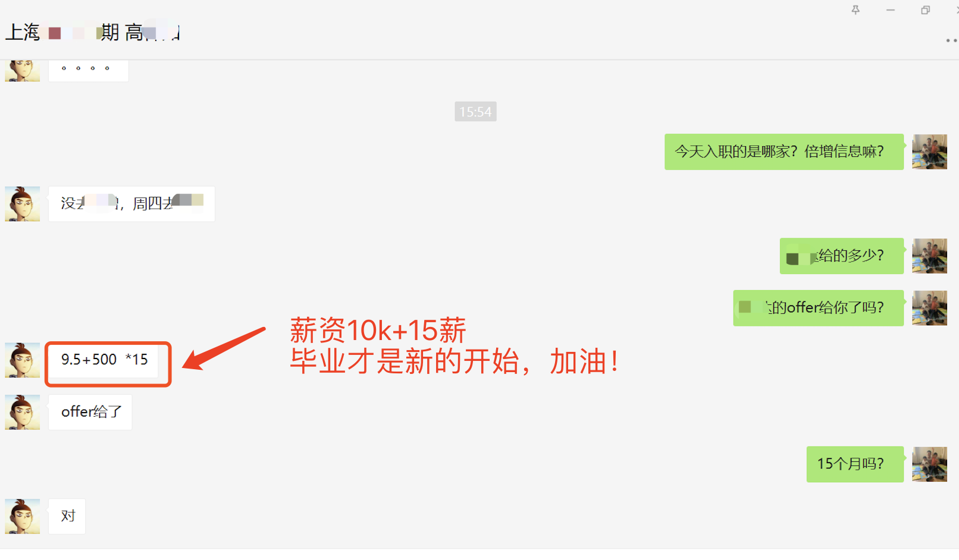Open contact avatar beside 'offer给了' message

pyautogui.click(x=23, y=412)
